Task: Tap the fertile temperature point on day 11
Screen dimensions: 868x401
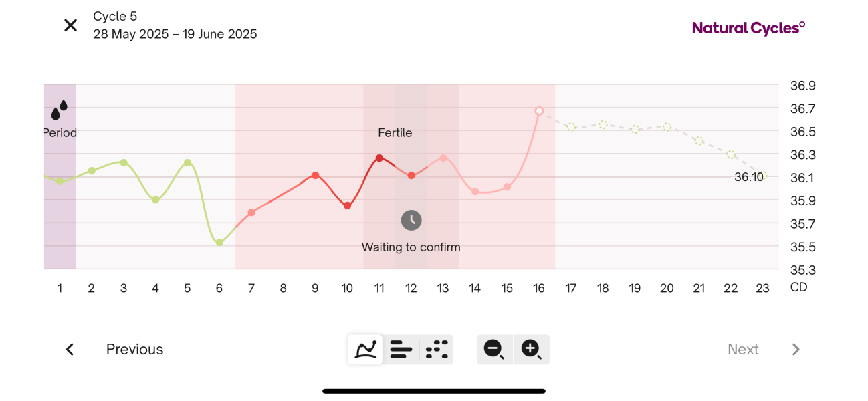Action: point(379,158)
